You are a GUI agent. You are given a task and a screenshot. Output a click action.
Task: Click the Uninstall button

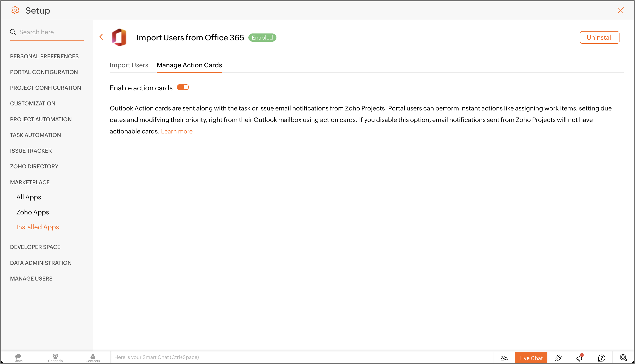point(599,37)
